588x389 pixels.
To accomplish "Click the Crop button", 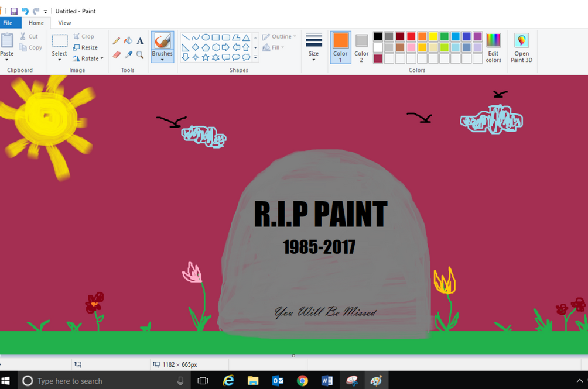I will [x=84, y=36].
